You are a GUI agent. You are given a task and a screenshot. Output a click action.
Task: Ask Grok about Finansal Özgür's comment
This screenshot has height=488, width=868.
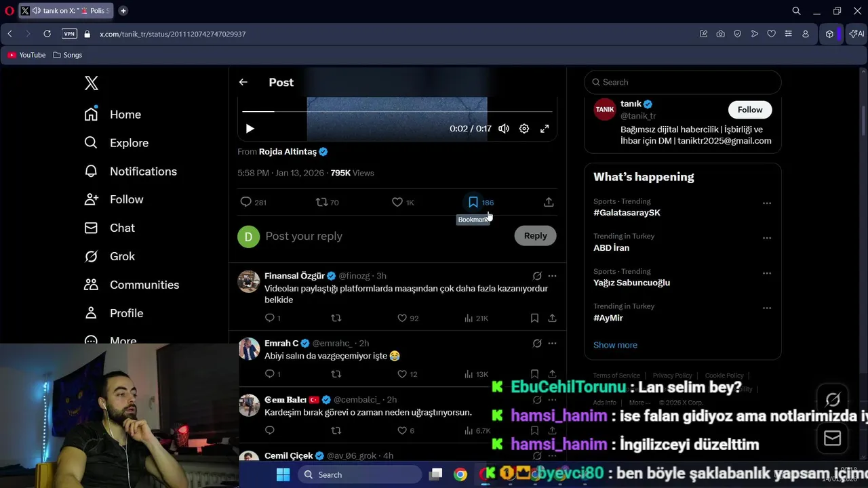click(537, 276)
